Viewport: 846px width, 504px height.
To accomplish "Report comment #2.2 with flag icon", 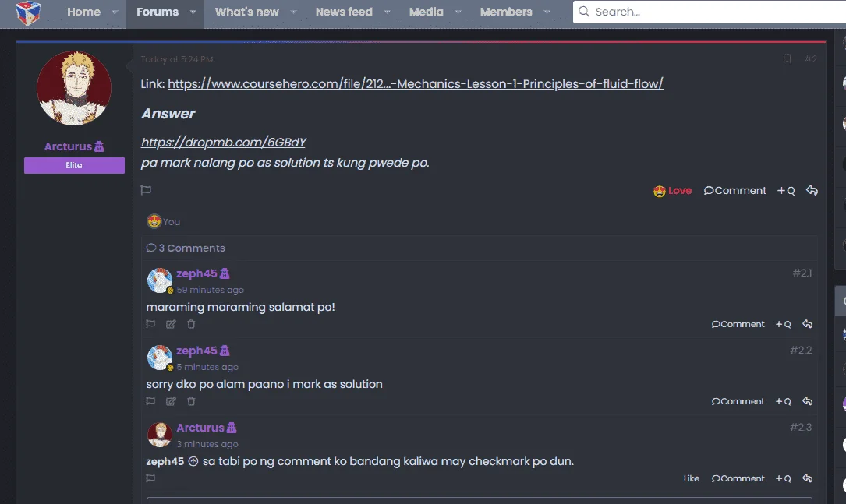I will (x=150, y=401).
